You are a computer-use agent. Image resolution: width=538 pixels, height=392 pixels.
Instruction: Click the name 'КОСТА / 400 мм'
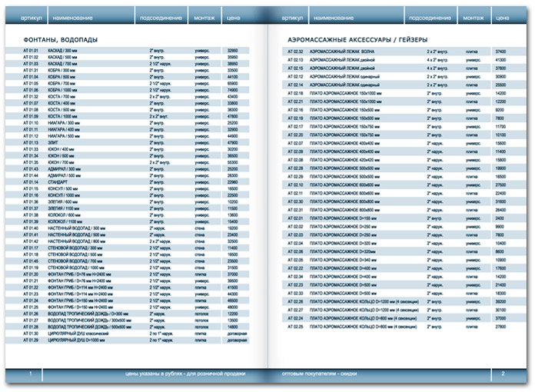click(61, 103)
